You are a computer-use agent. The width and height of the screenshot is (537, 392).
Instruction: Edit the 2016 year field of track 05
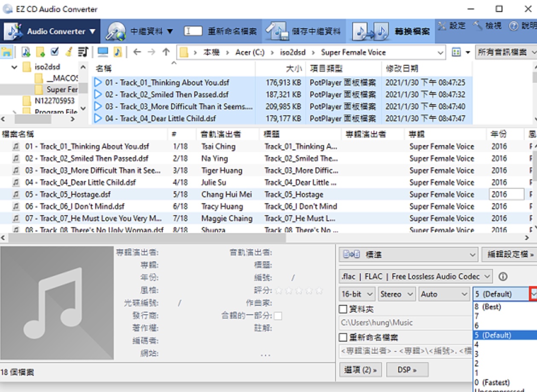pos(506,194)
